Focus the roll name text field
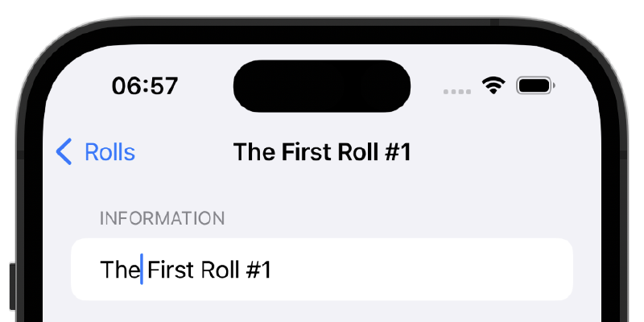 322,270
